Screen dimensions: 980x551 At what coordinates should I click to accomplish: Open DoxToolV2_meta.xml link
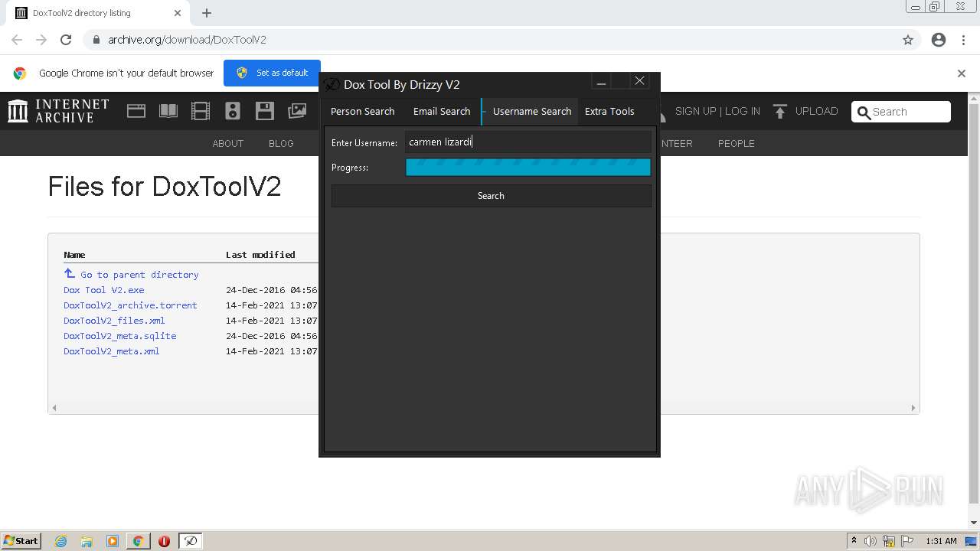click(x=111, y=351)
